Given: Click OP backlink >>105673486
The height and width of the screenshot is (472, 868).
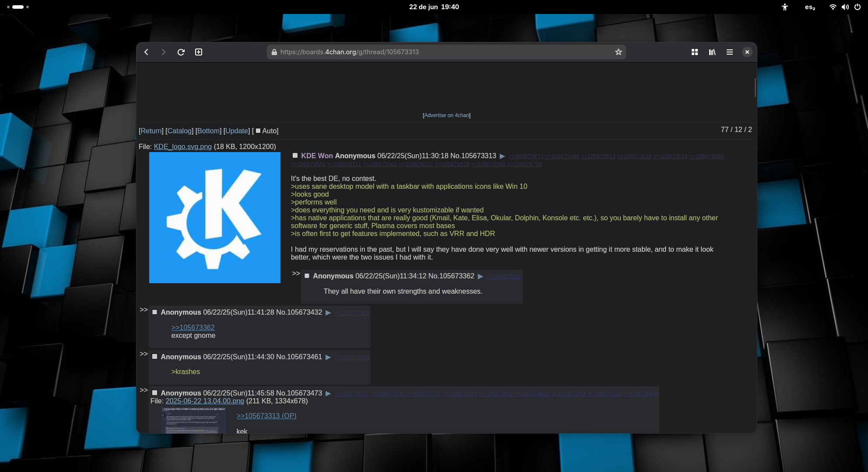Looking at the screenshot, I should (562, 156).
